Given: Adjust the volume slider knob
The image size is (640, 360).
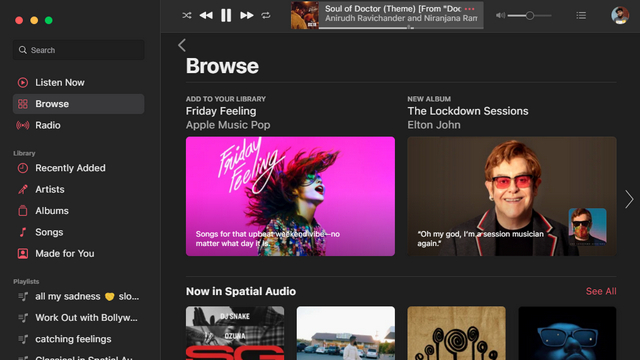Looking at the screenshot, I should (x=529, y=16).
